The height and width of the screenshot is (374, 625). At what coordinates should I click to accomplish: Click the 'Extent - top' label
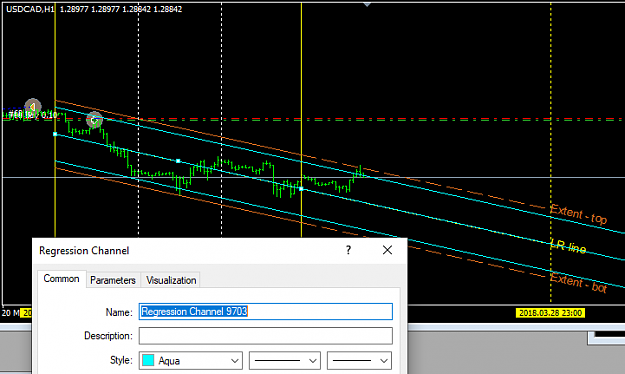click(x=578, y=214)
